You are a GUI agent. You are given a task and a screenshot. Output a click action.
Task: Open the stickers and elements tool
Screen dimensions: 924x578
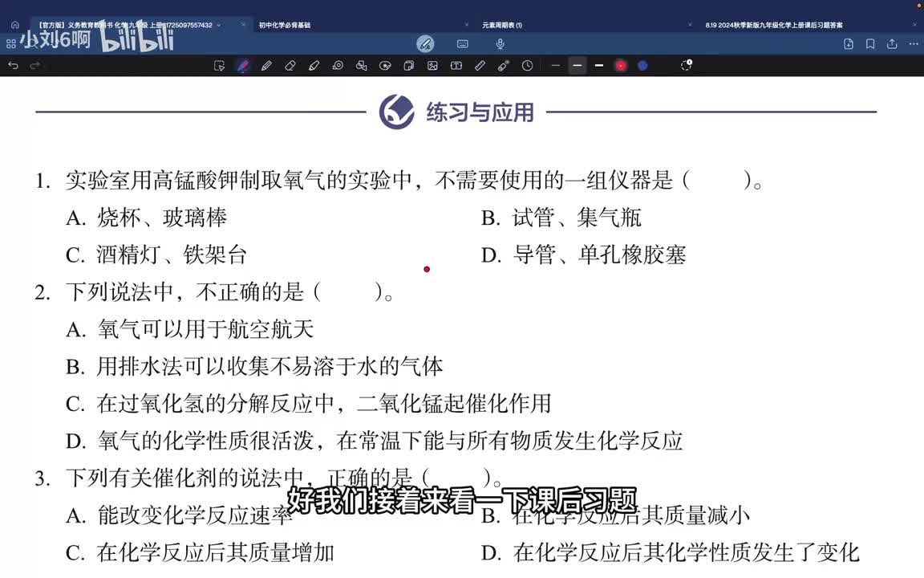385,66
